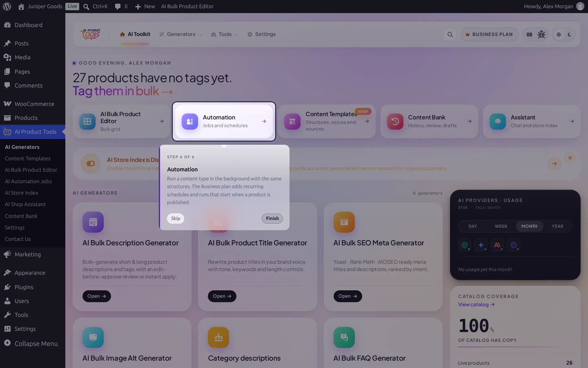588x368 pixels.
Task: Select the Gemini sparkle provider icon
Action: 481,245
